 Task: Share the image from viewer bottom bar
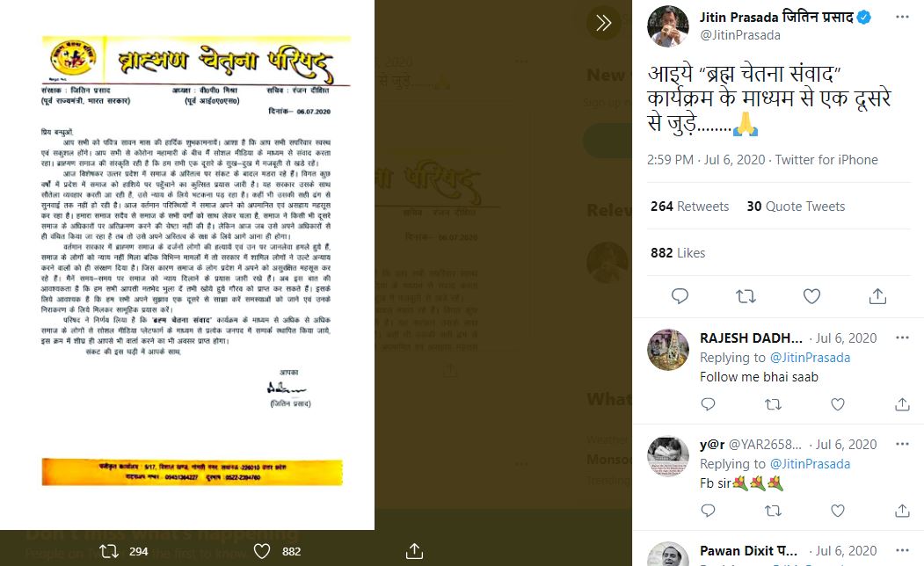[x=414, y=551]
